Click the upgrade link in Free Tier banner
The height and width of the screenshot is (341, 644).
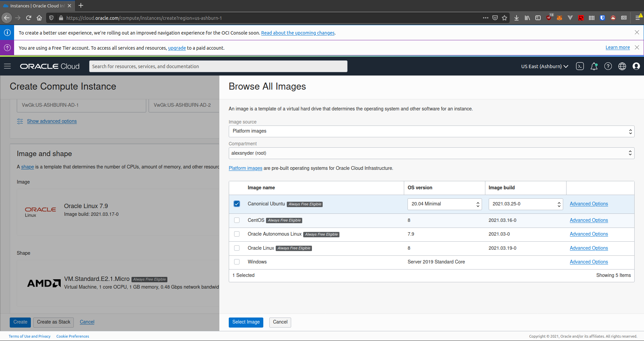177,48
